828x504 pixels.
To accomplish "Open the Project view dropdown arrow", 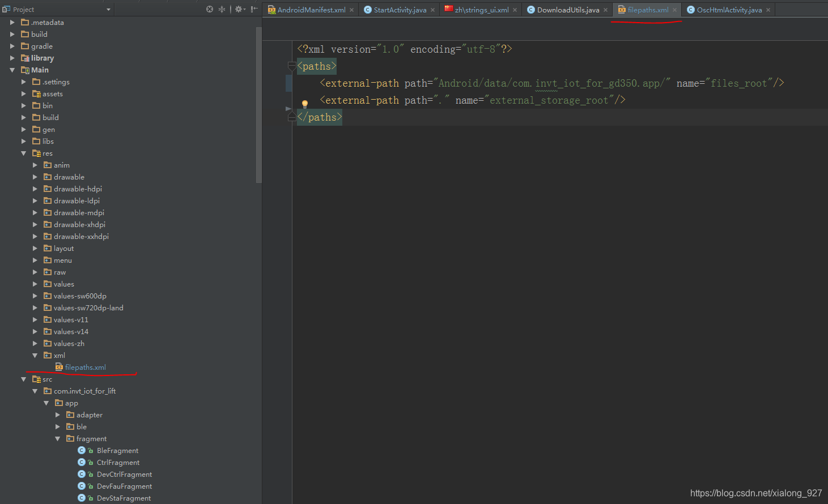I will (x=107, y=9).
